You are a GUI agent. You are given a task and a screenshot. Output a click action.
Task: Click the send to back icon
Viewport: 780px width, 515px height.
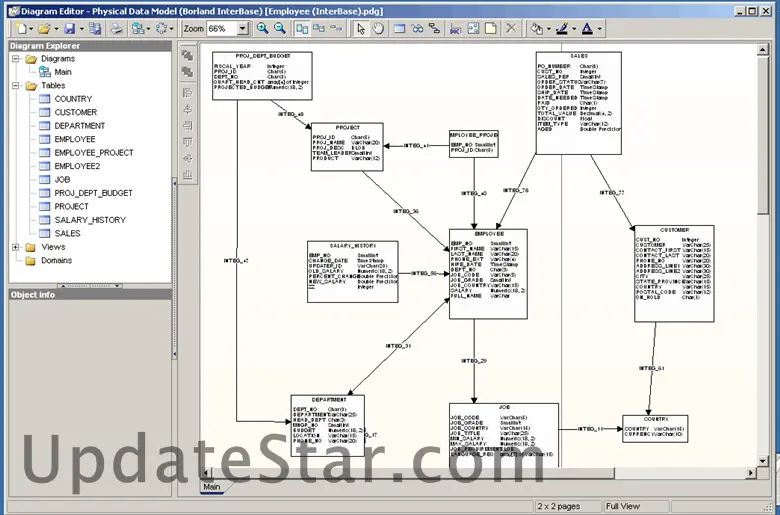click(x=188, y=72)
